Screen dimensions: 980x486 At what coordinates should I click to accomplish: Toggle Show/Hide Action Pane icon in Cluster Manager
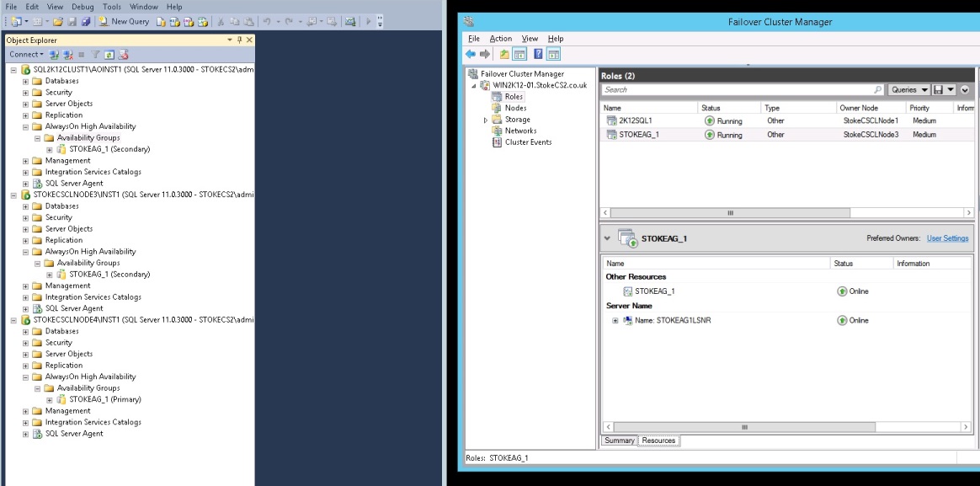point(554,54)
